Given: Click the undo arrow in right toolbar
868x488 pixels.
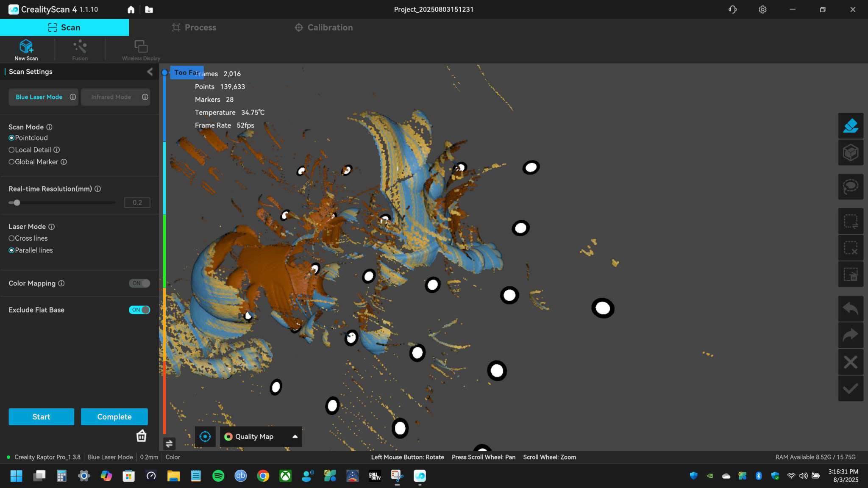Looking at the screenshot, I should pyautogui.click(x=851, y=308).
